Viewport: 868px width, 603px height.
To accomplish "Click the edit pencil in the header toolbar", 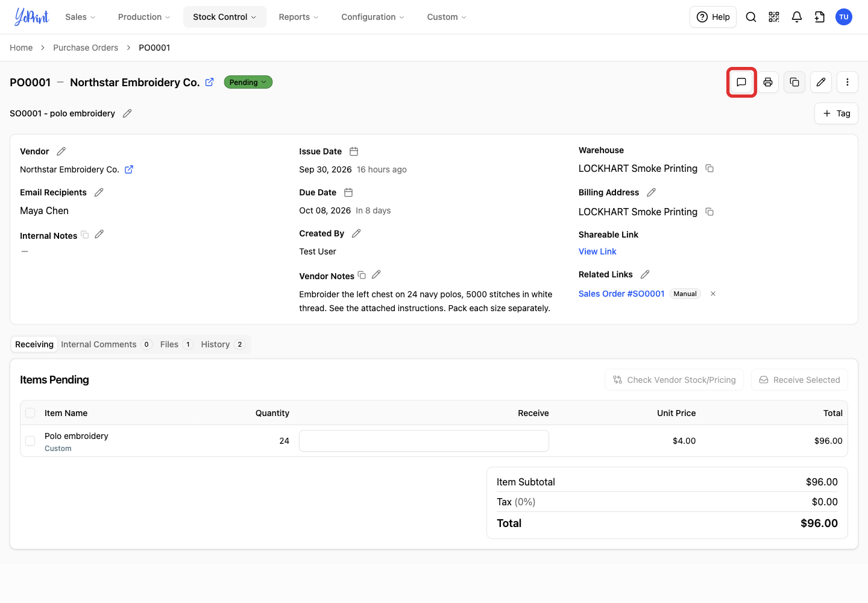I will coord(821,82).
